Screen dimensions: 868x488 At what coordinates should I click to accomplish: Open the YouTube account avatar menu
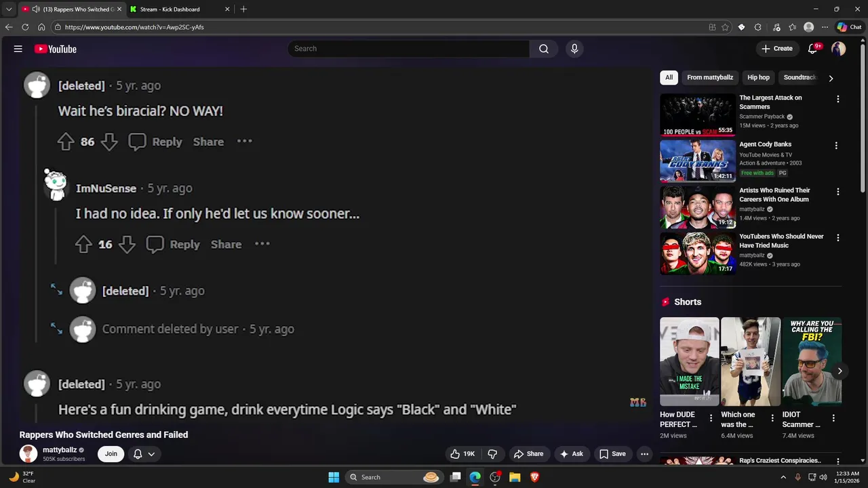pyautogui.click(x=839, y=49)
